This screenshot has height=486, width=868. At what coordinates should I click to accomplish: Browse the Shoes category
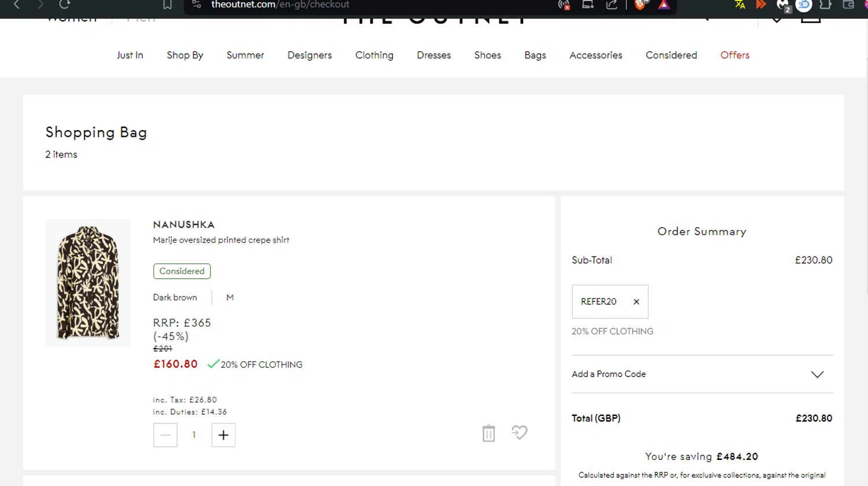point(488,55)
